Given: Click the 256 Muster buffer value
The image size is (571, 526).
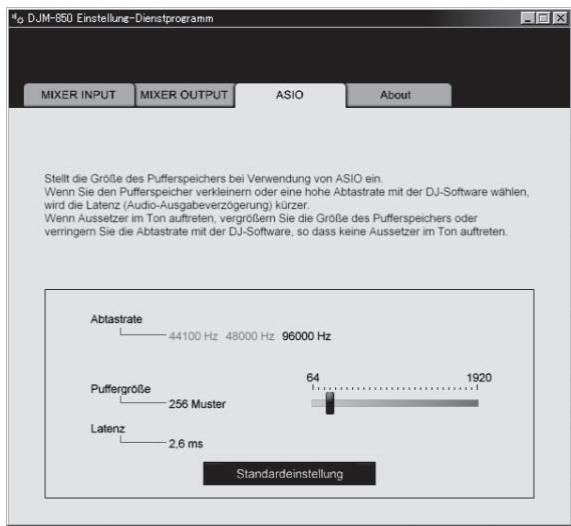Looking at the screenshot, I should pos(197,404).
